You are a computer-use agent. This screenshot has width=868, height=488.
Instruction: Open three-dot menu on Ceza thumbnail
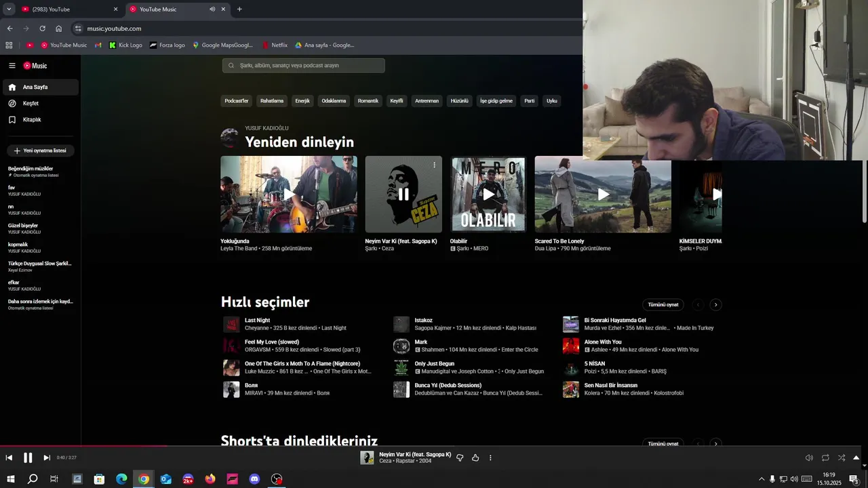435,165
